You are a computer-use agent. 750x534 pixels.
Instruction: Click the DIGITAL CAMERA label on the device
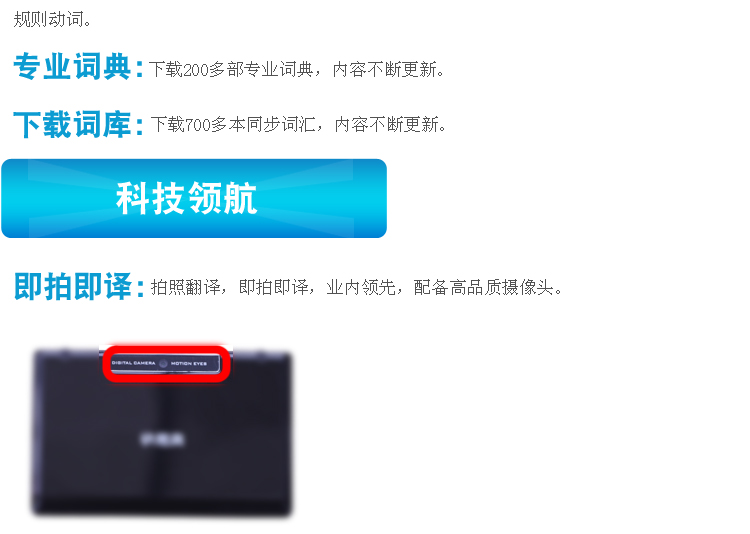[x=133, y=363]
